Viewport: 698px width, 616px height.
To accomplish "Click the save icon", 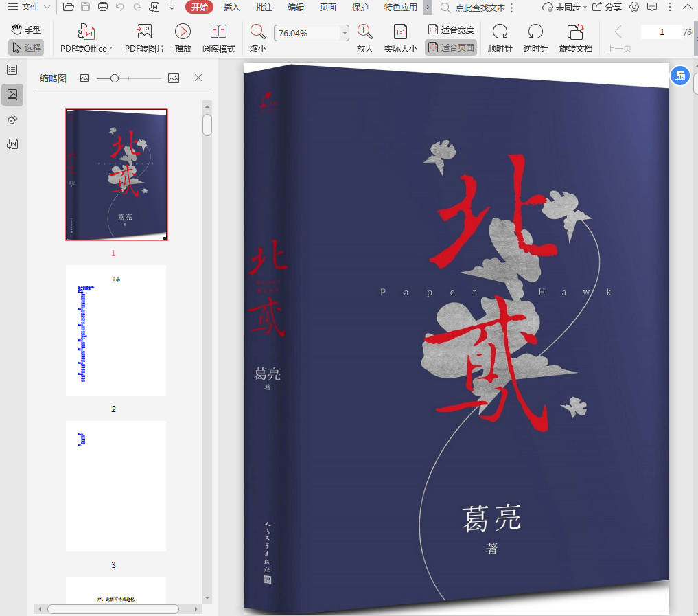I will (86, 7).
